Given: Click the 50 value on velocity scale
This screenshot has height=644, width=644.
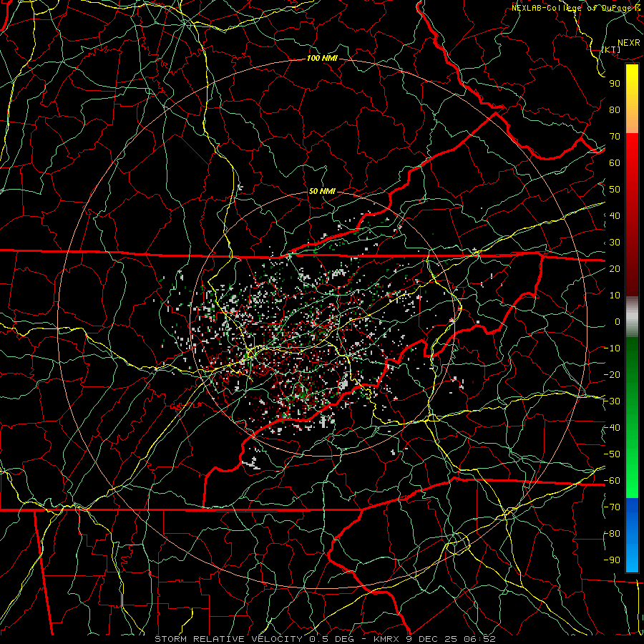Looking at the screenshot, I should [615, 190].
